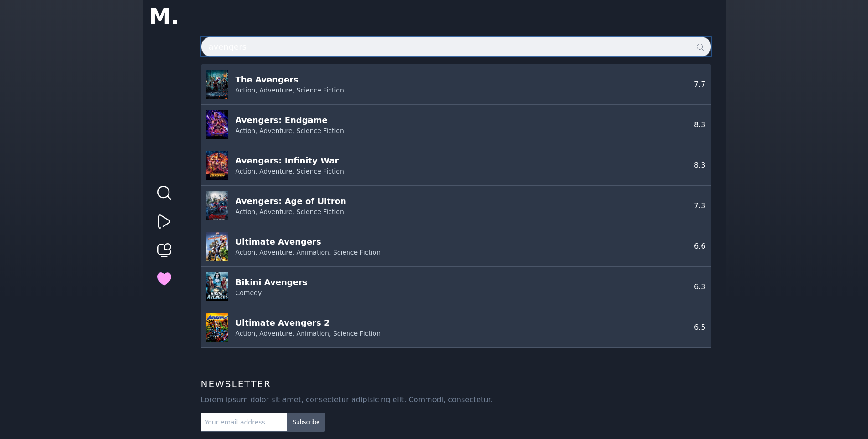This screenshot has height=439, width=868.
Task: Click the 6.5 rating for Ultimate Avengers 2
Action: (699, 327)
